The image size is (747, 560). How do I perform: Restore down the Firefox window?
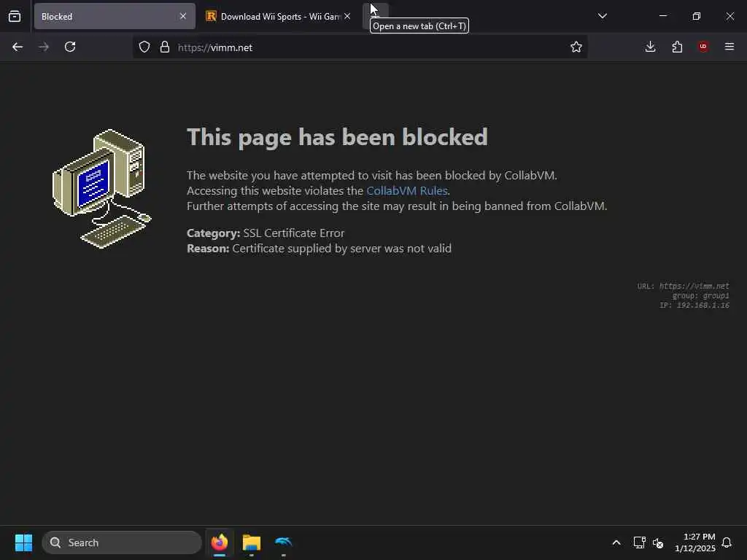click(697, 16)
